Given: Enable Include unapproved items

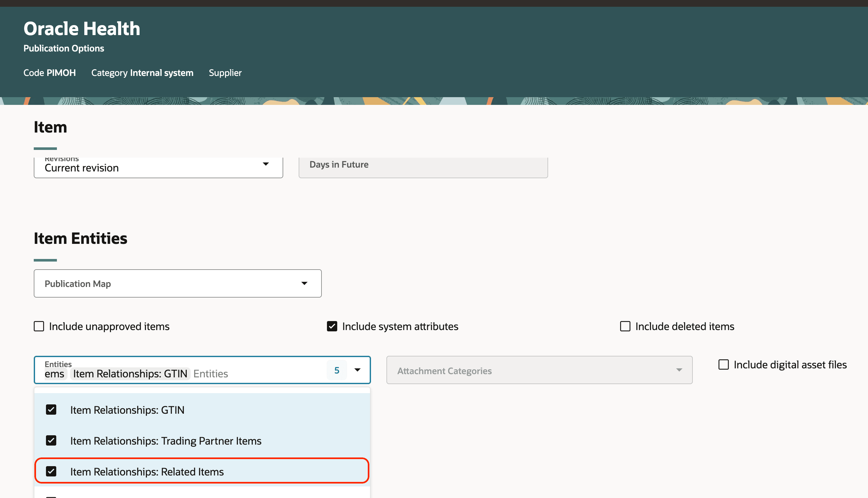Looking at the screenshot, I should (38, 326).
